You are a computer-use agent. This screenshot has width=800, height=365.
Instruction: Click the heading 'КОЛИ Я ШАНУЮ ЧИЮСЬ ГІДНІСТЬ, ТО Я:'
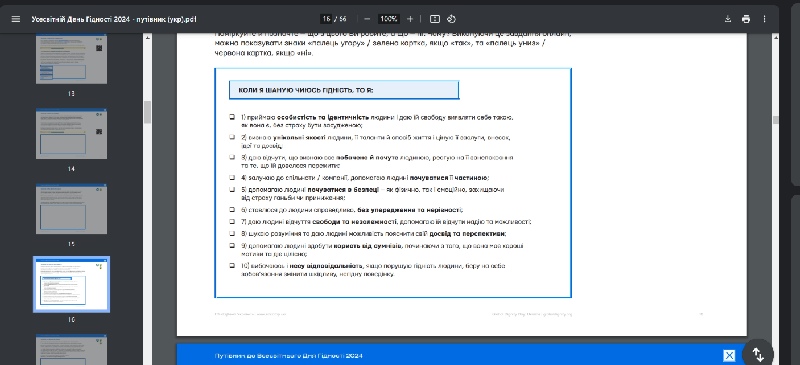click(x=306, y=90)
